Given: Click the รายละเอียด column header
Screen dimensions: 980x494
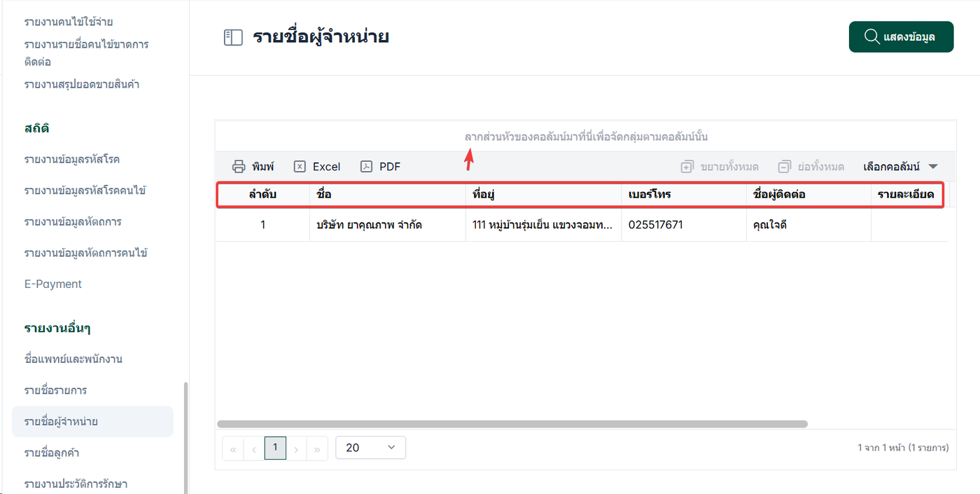Looking at the screenshot, I should 906,195.
